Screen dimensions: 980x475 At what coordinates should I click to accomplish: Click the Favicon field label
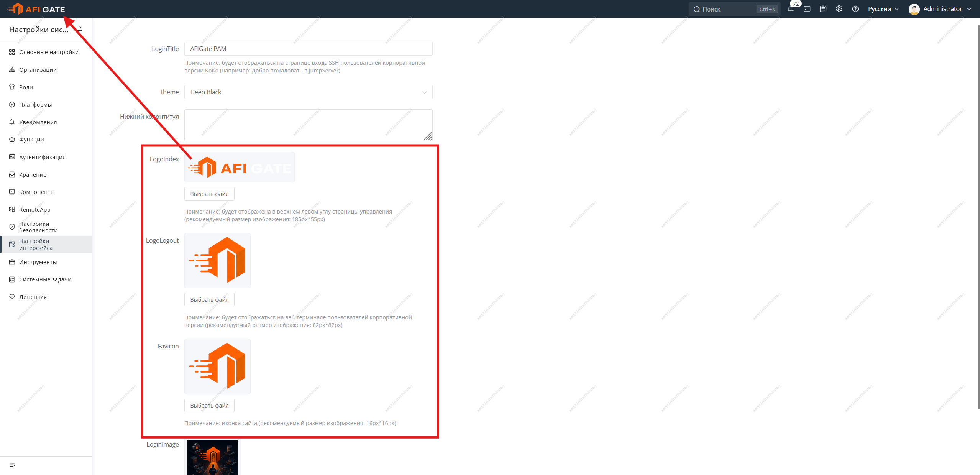tap(168, 346)
